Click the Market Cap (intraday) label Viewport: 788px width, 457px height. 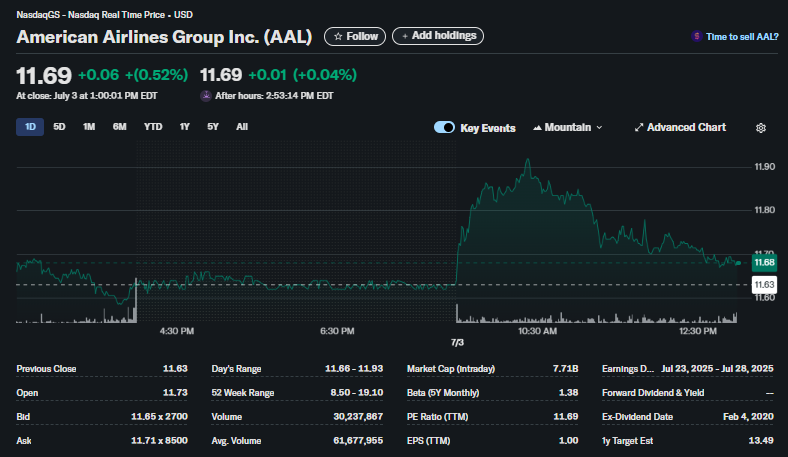[x=451, y=369]
